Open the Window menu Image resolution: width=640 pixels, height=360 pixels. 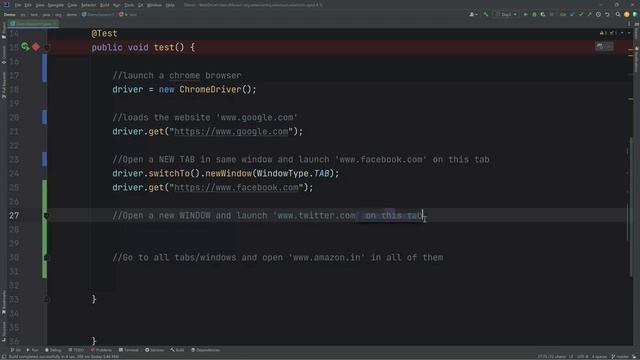click(x=154, y=5)
